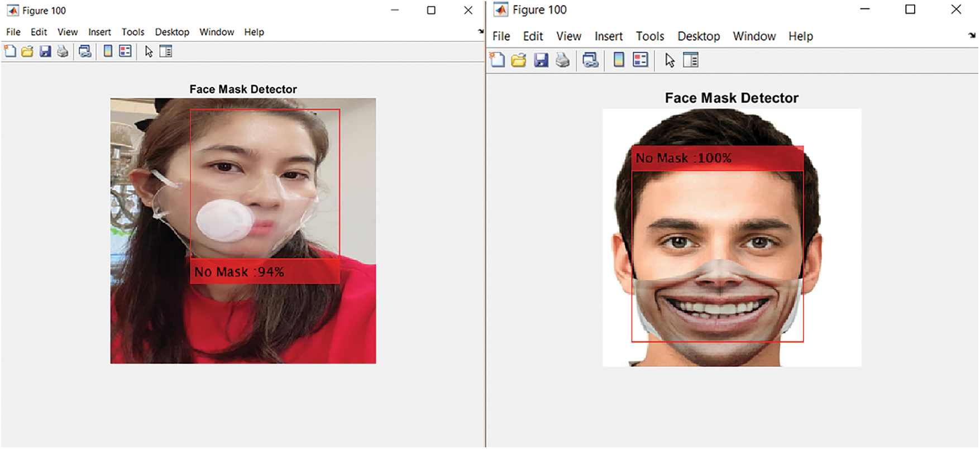This screenshot has height=449, width=980.
Task: Open the File menu in the left window
Action: coord(13,32)
